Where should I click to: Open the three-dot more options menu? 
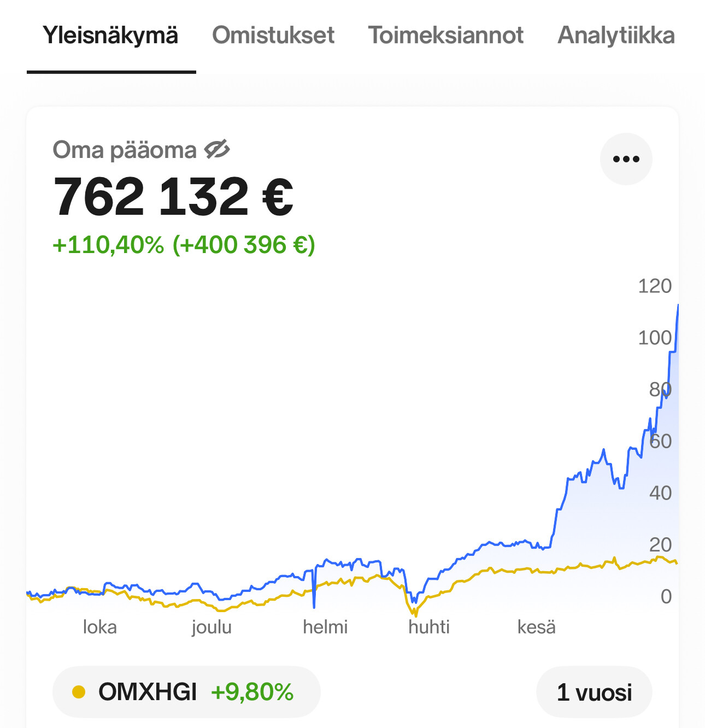pos(626,159)
